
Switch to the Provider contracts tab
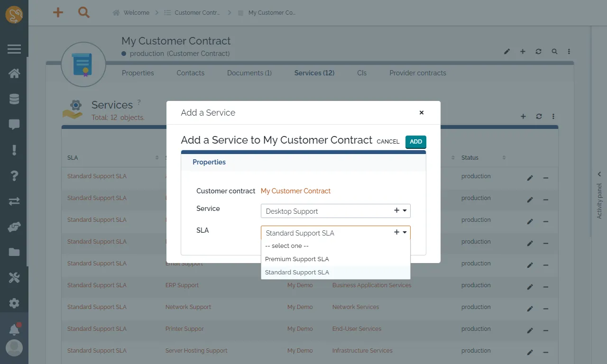417,73
